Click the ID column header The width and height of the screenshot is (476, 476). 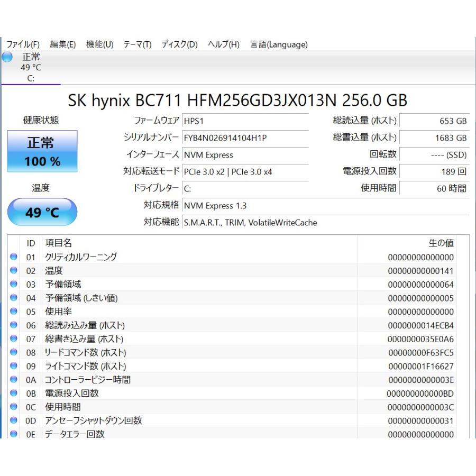pyautogui.click(x=31, y=243)
